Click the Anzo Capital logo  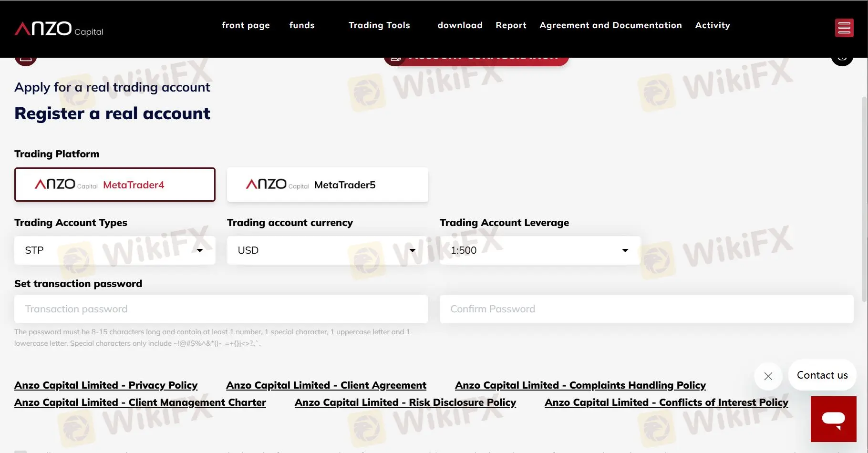click(59, 29)
